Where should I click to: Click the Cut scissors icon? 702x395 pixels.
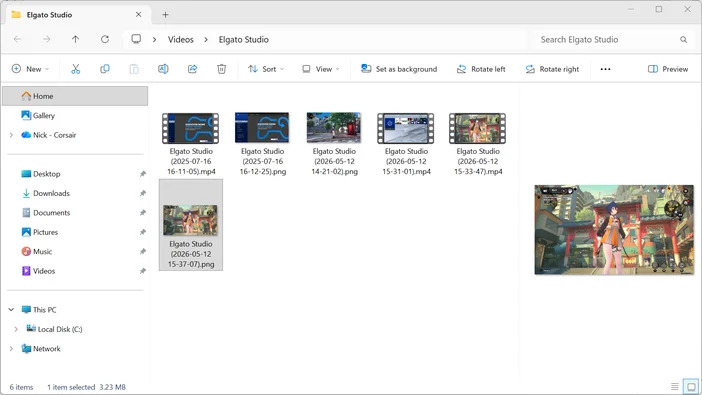click(75, 69)
